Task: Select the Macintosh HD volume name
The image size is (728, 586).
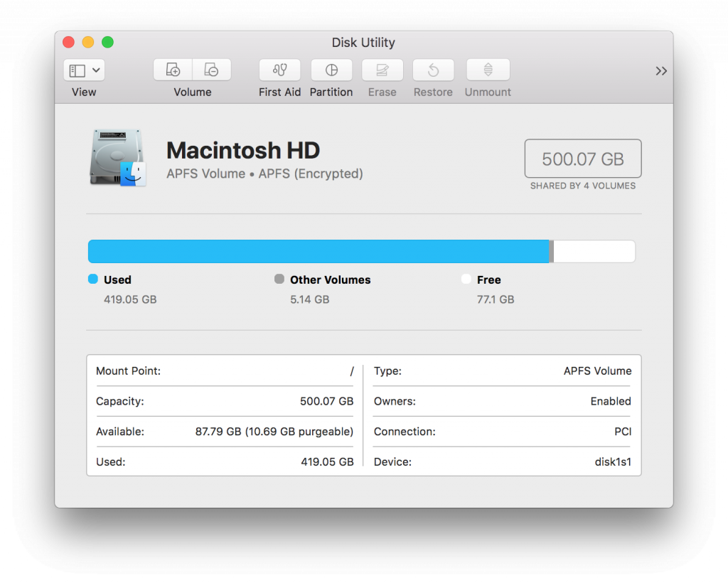Action: pyautogui.click(x=243, y=151)
